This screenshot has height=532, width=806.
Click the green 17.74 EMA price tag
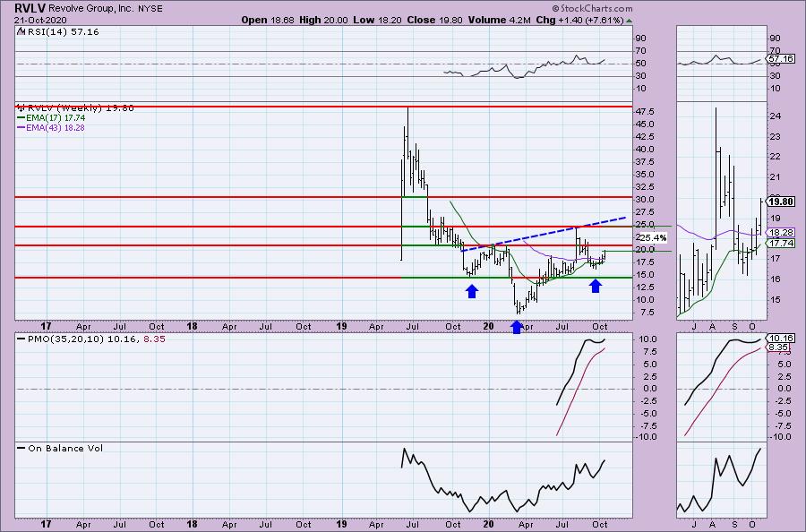[x=781, y=244]
